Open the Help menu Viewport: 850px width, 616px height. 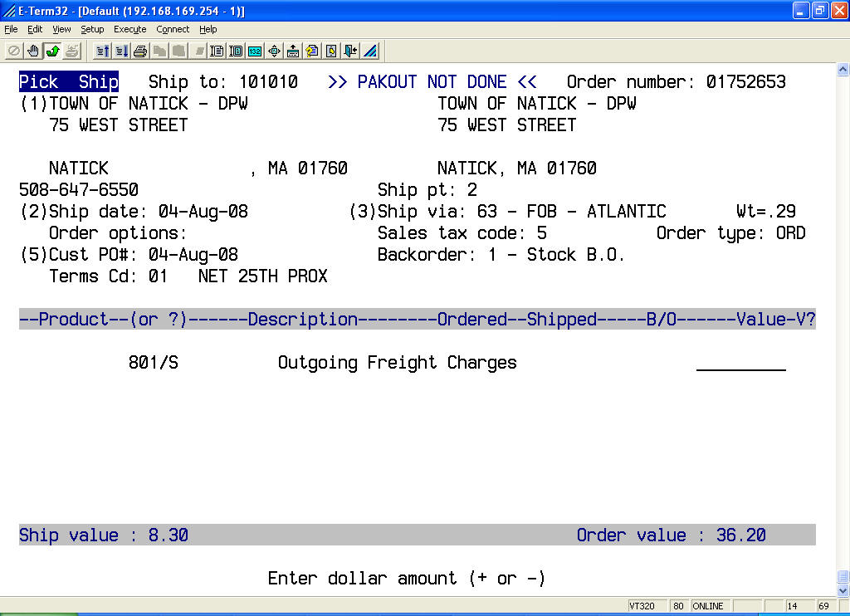click(208, 29)
